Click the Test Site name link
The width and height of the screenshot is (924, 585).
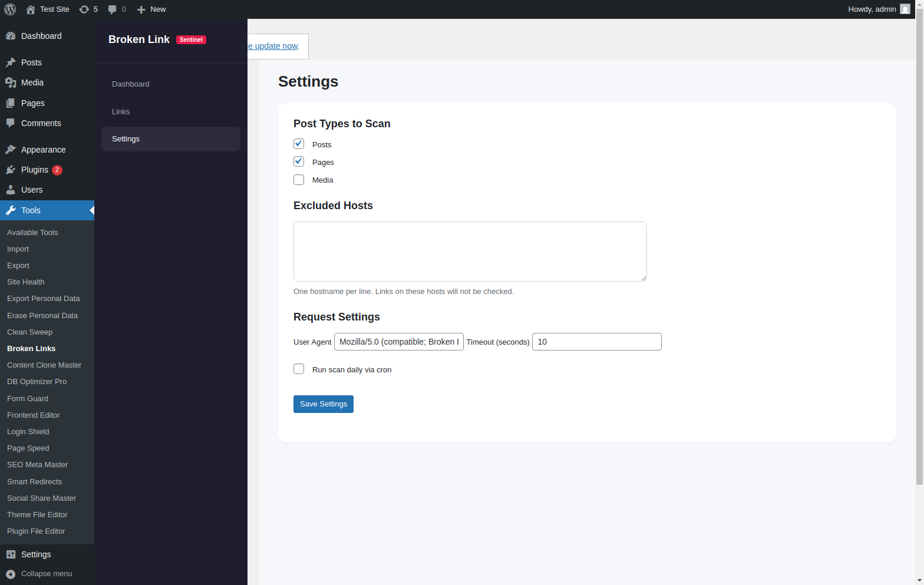click(55, 9)
